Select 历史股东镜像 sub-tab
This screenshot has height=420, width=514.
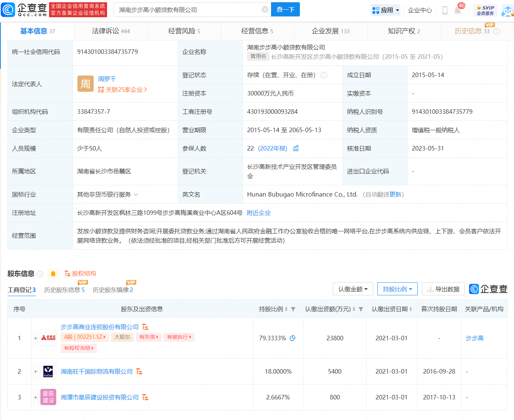113,290
